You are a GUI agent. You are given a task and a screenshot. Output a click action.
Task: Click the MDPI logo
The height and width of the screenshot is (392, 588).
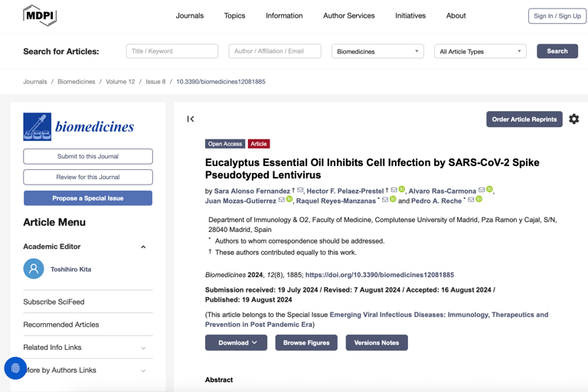40,15
